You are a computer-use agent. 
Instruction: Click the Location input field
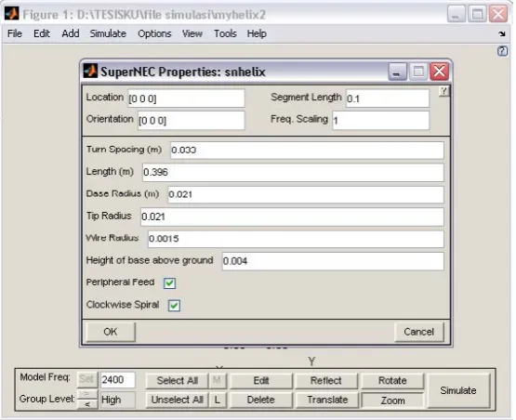tap(186, 98)
